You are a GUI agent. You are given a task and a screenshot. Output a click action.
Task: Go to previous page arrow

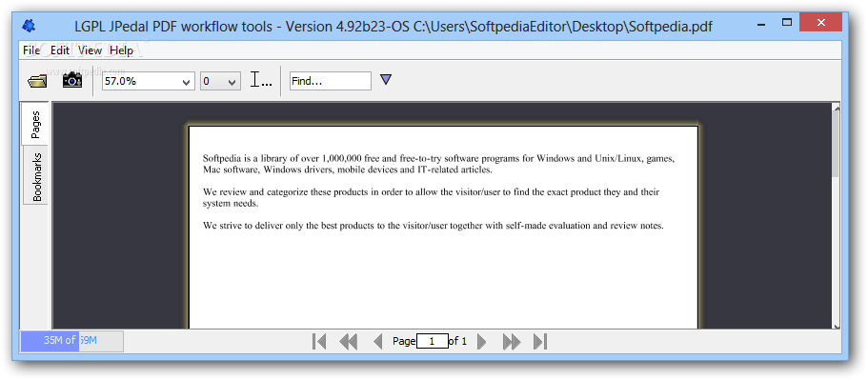(x=378, y=341)
